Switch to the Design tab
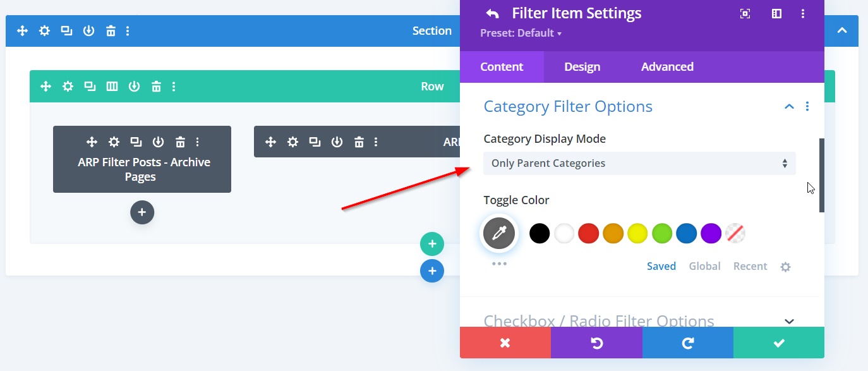Viewport: 868px width, 371px height. (582, 67)
